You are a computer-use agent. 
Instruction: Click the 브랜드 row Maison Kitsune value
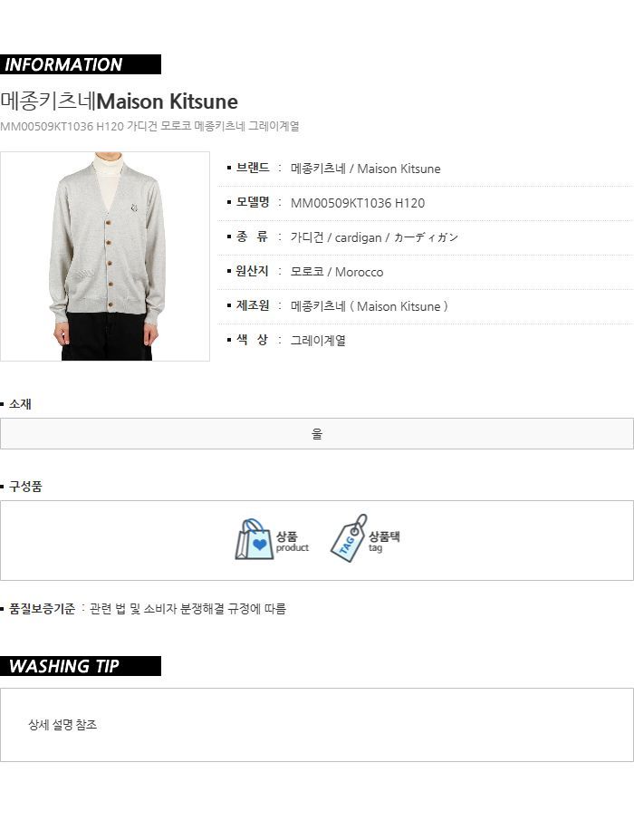coord(365,169)
